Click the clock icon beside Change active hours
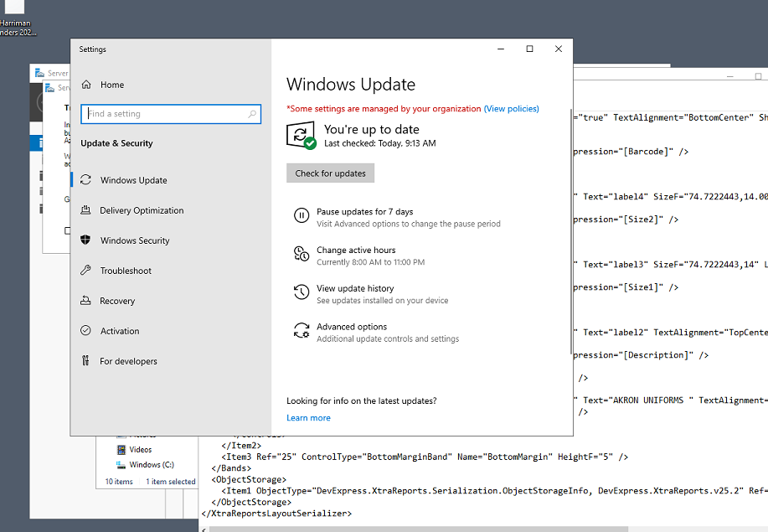Image resolution: width=768 pixels, height=532 pixels. click(x=302, y=254)
